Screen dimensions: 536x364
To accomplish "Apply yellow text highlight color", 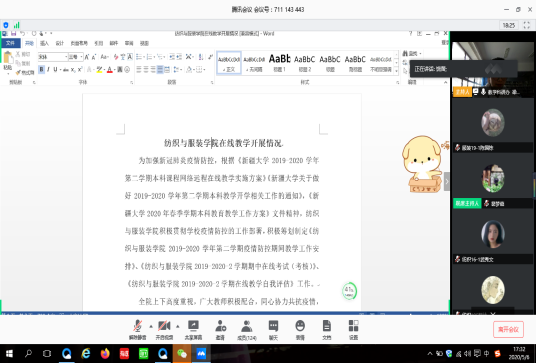I will pyautogui.click(x=99, y=70).
